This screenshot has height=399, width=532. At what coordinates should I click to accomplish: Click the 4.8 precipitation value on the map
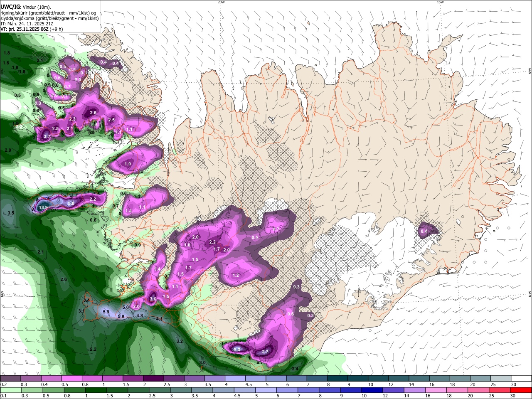click(x=140, y=315)
